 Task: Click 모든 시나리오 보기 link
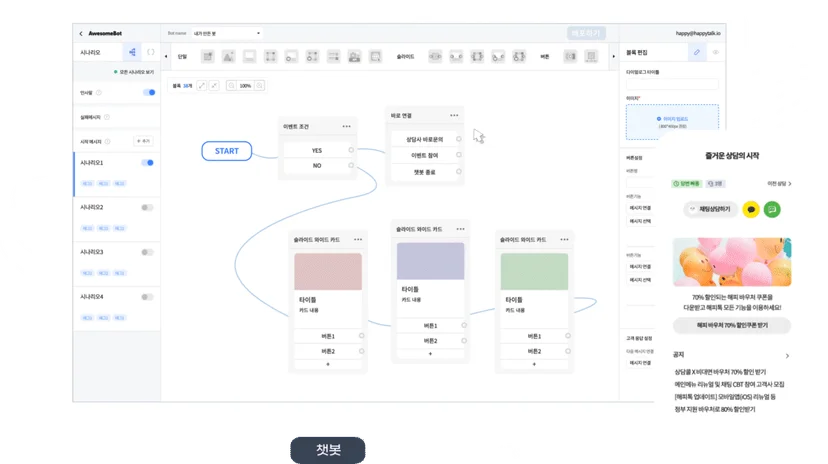[134, 72]
